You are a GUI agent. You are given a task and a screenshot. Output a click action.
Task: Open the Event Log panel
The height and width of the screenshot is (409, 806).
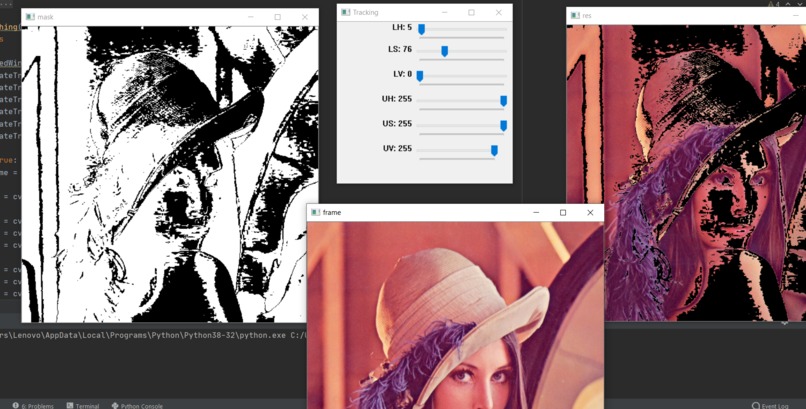pyautogui.click(x=770, y=405)
